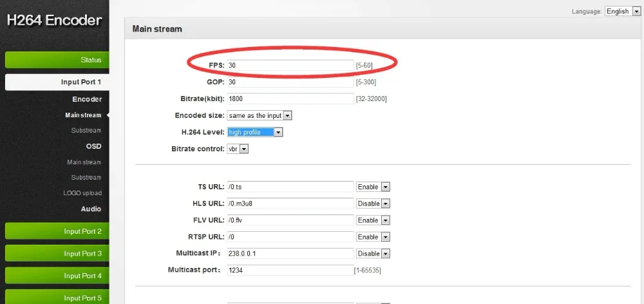Open the Audio section

pos(91,209)
